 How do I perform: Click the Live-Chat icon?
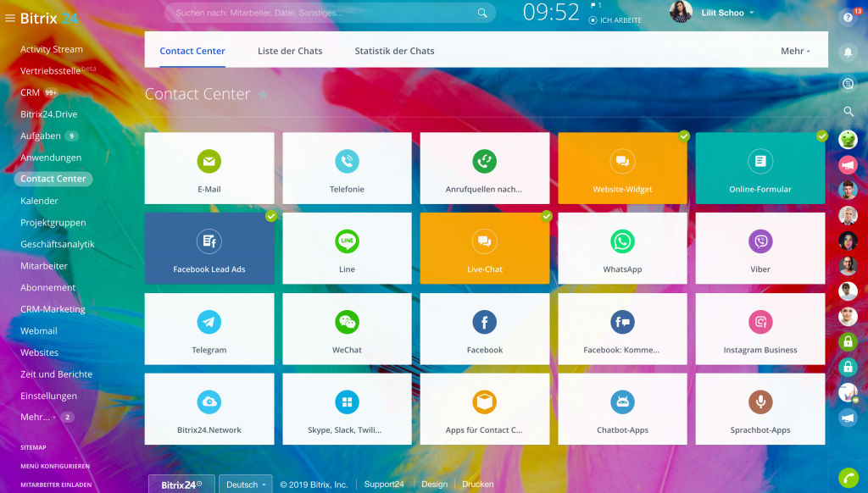click(484, 241)
